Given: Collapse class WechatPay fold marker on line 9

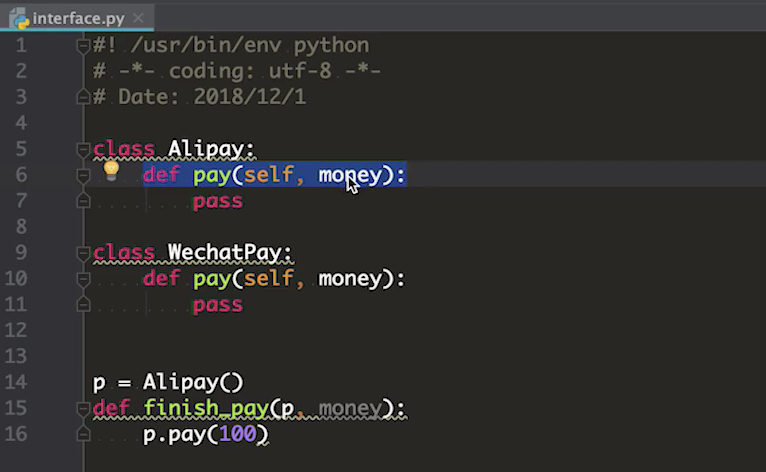Looking at the screenshot, I should (x=83, y=253).
